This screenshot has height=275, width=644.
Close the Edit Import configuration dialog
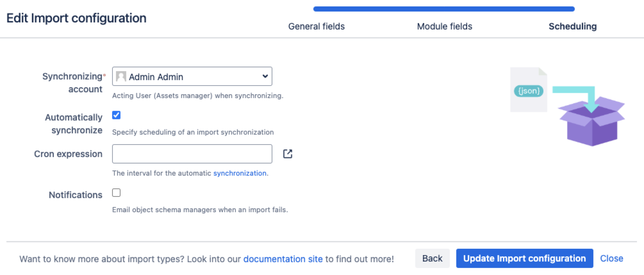point(611,258)
